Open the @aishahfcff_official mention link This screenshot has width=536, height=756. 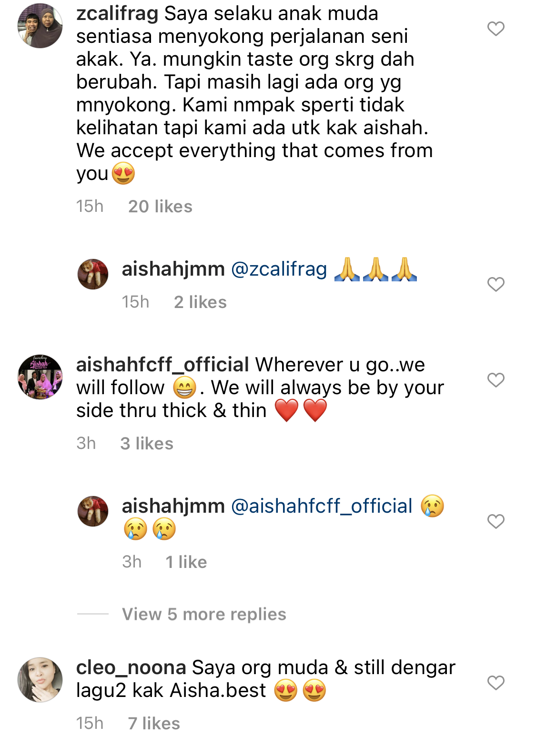tap(322, 506)
